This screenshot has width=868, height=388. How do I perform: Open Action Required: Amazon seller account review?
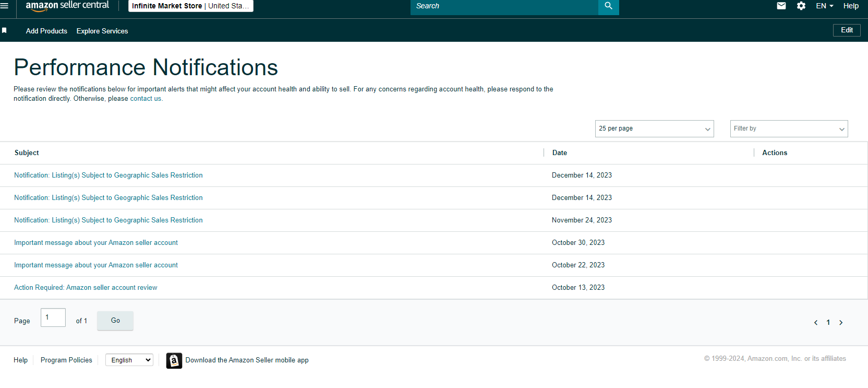point(86,288)
